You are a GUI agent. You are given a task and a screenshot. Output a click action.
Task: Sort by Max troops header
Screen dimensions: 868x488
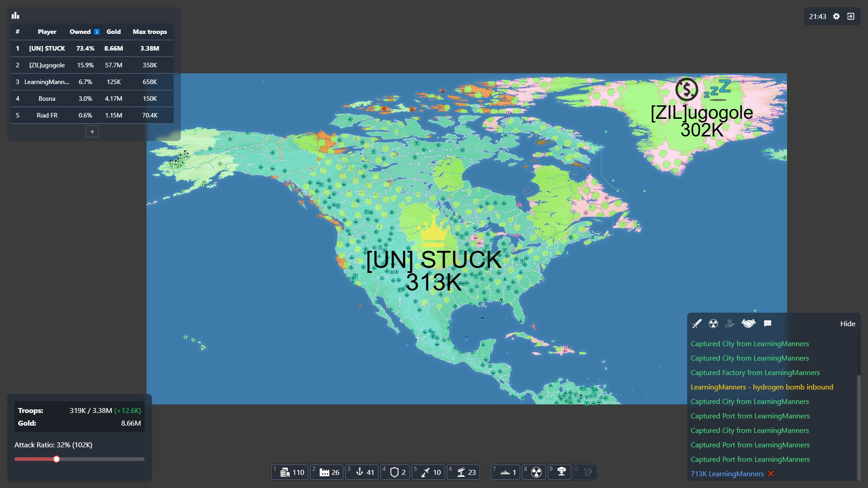[x=150, y=32]
